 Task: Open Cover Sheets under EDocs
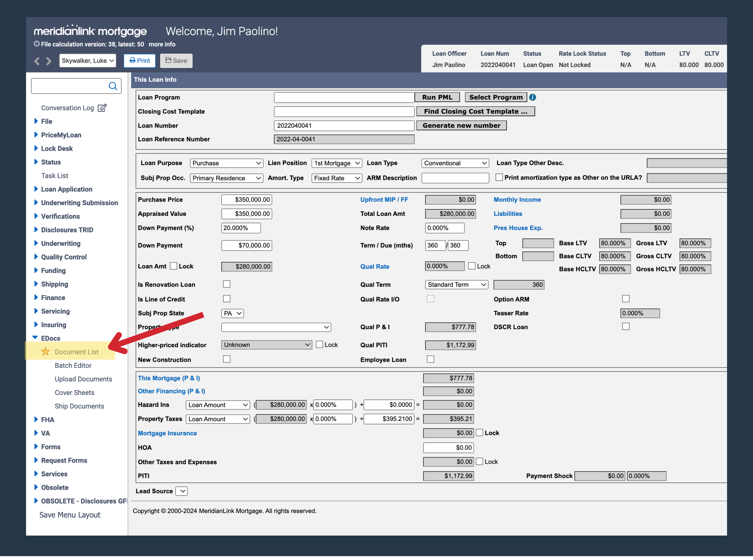click(74, 392)
